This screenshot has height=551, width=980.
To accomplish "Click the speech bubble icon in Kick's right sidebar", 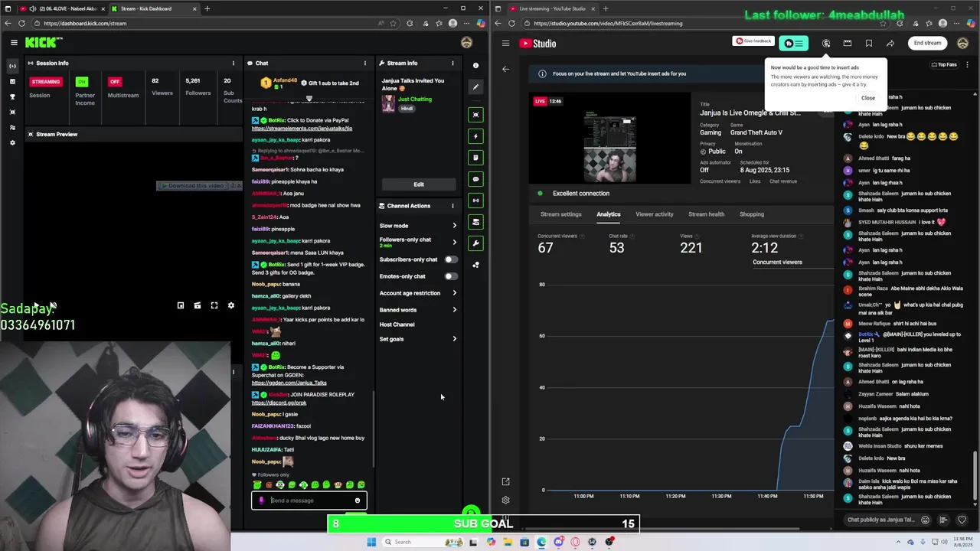I will point(475,179).
